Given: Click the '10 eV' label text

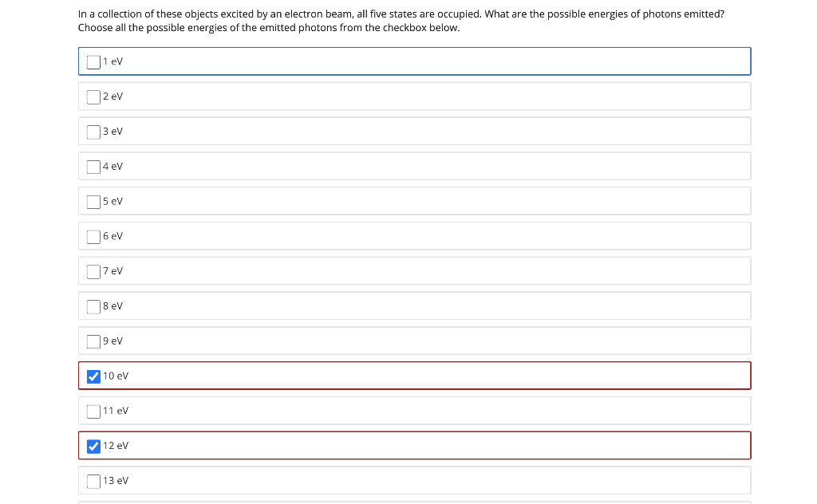Looking at the screenshot, I should click(116, 376).
